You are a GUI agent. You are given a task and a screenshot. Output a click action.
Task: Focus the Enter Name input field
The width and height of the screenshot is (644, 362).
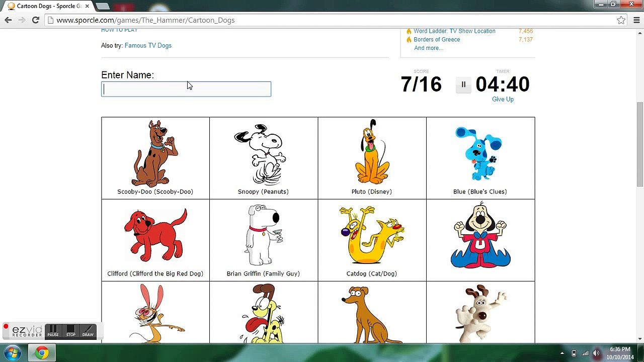(186, 89)
